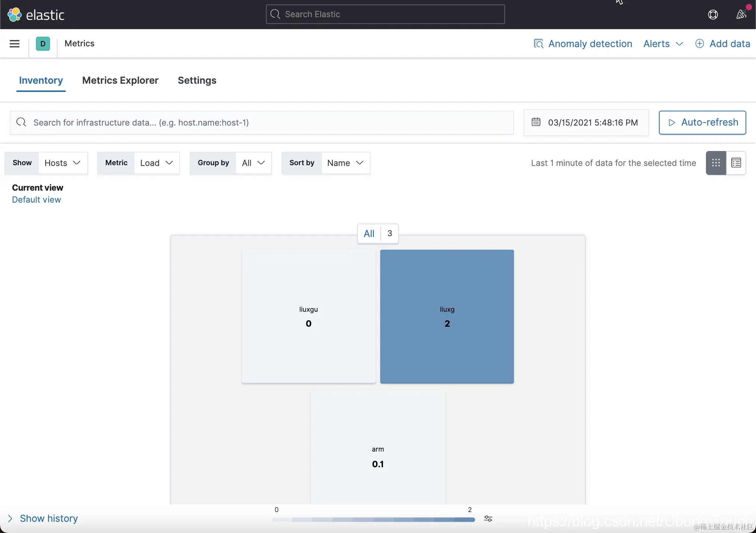Select the liuxg host tile

447,316
